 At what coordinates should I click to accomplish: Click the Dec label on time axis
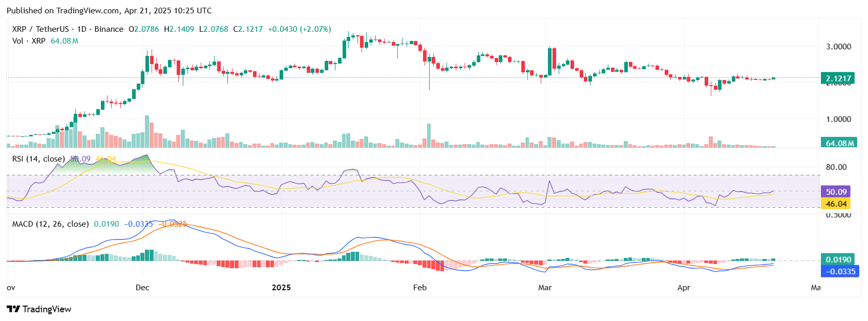click(x=142, y=288)
